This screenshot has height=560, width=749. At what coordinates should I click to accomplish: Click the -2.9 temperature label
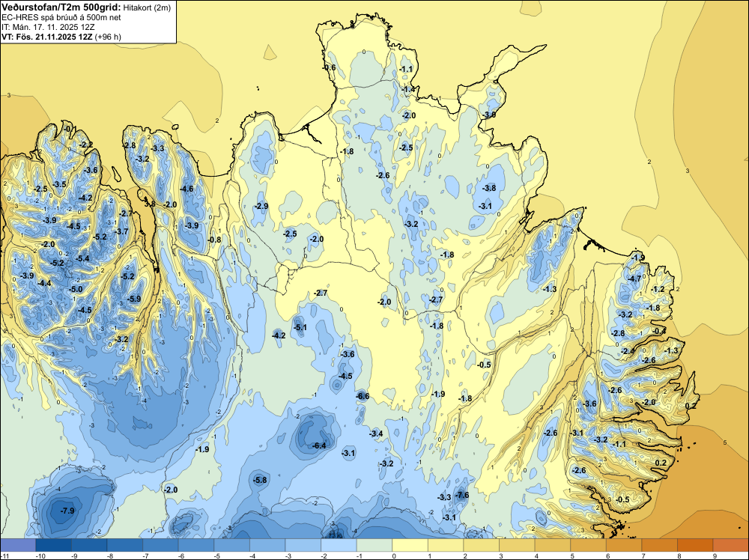261,206
